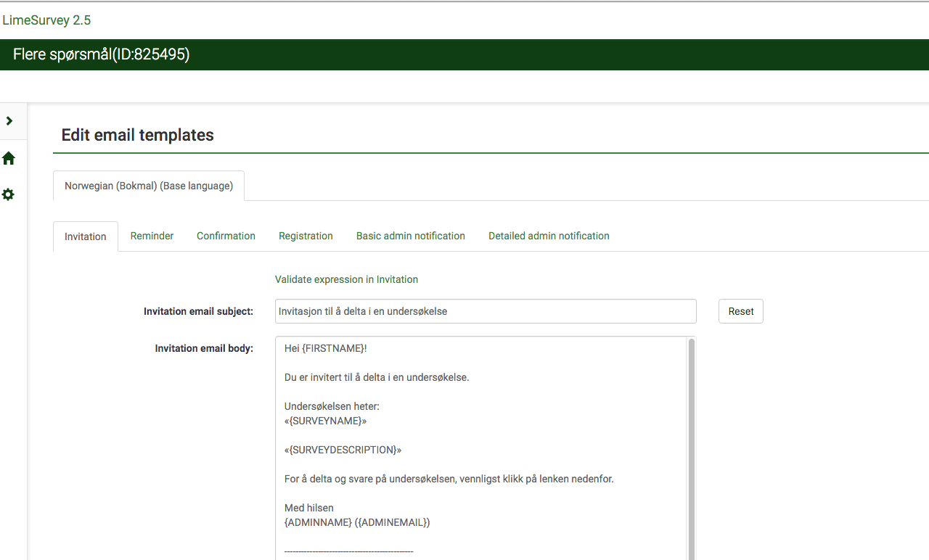
Task: Show the Detailed admin notification tab
Action: [x=549, y=236]
